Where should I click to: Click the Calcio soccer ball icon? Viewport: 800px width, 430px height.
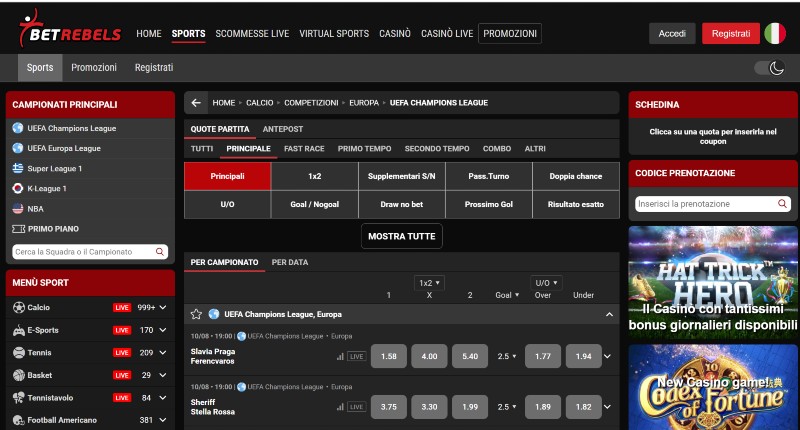[x=18, y=308]
